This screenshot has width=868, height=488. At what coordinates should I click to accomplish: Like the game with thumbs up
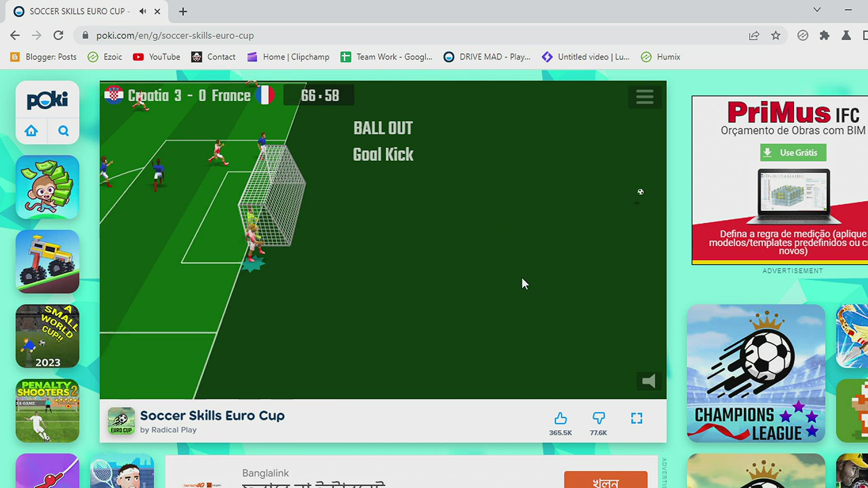[x=561, y=418]
